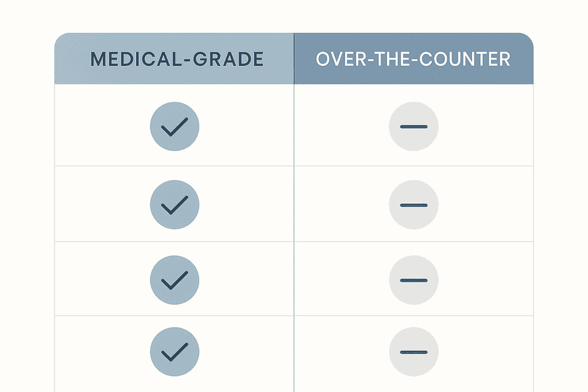Select the MEDICAL-GRADE column header

click(177, 59)
